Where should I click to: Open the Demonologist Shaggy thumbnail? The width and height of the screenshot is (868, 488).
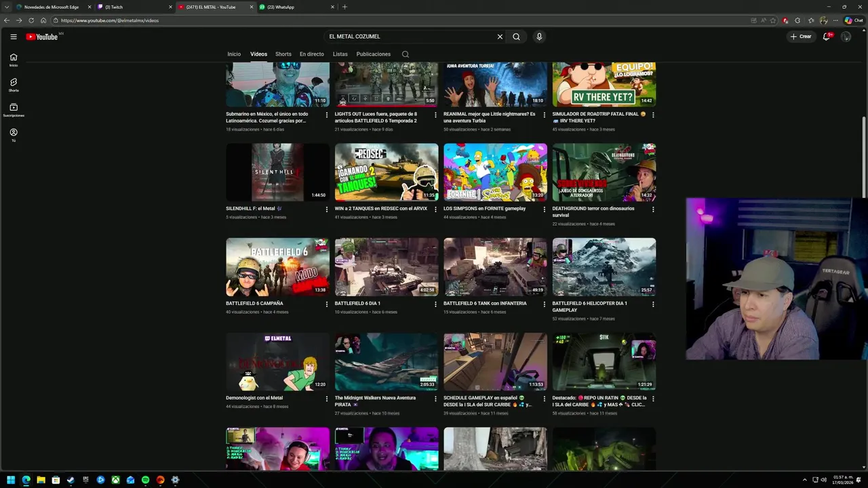click(277, 362)
